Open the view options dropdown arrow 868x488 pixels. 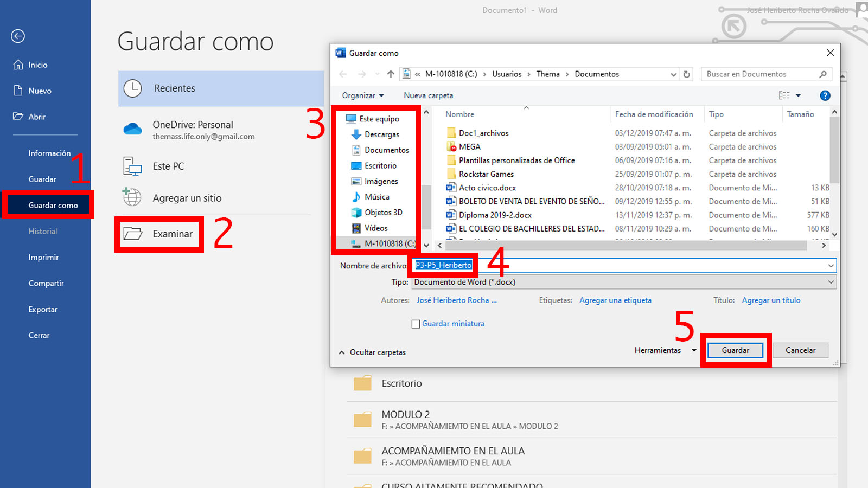[x=798, y=95]
